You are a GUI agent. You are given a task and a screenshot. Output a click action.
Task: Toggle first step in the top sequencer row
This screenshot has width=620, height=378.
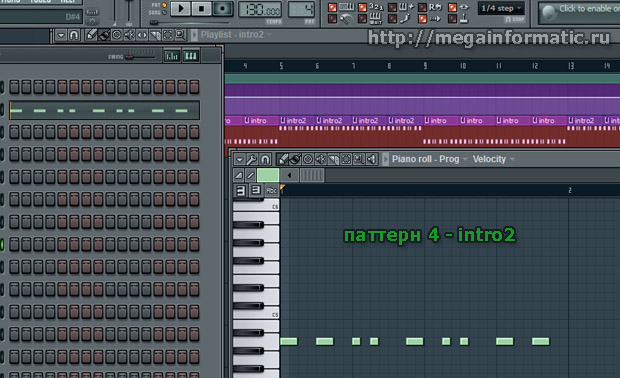14,87
